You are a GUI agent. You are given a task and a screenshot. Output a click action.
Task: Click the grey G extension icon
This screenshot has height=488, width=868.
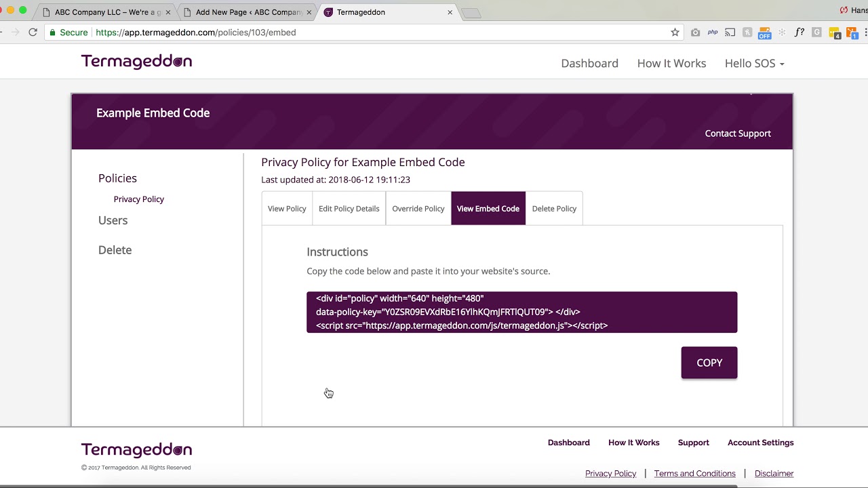[x=816, y=32]
